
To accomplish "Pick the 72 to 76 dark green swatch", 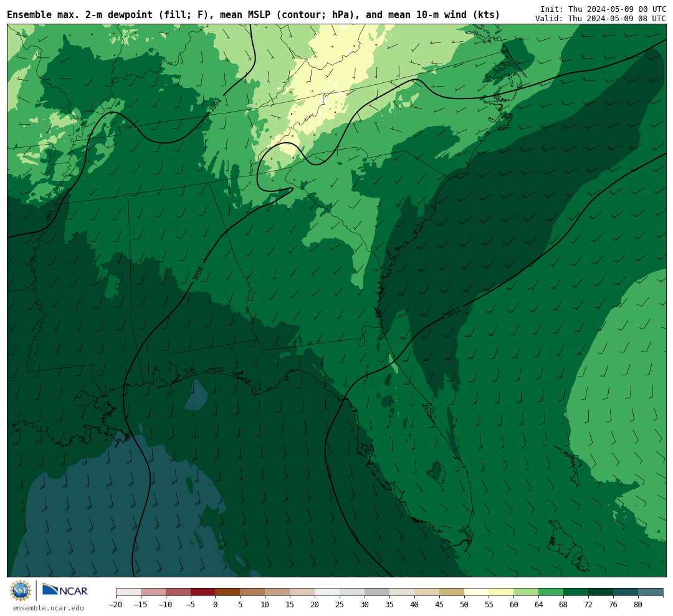I will point(601,592).
